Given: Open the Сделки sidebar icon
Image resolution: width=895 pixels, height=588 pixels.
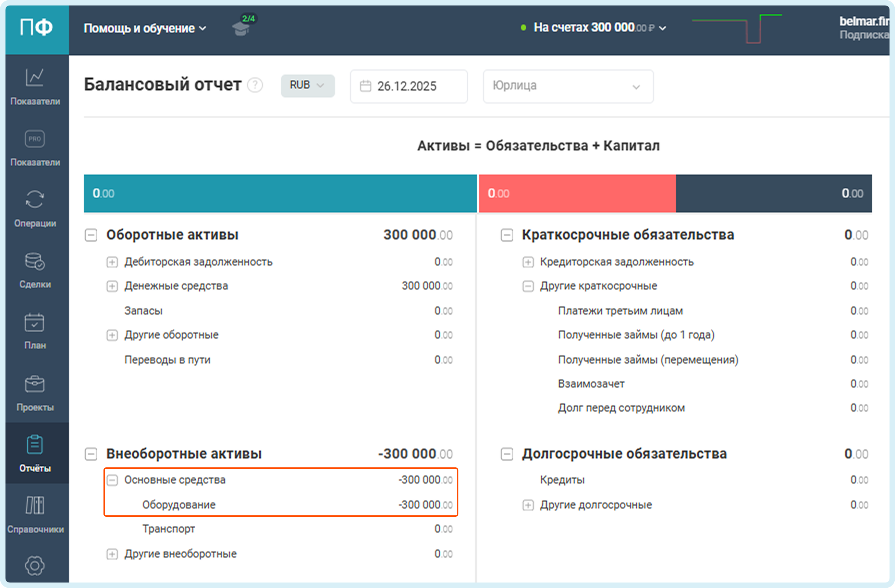Looking at the screenshot, I should [x=35, y=262].
